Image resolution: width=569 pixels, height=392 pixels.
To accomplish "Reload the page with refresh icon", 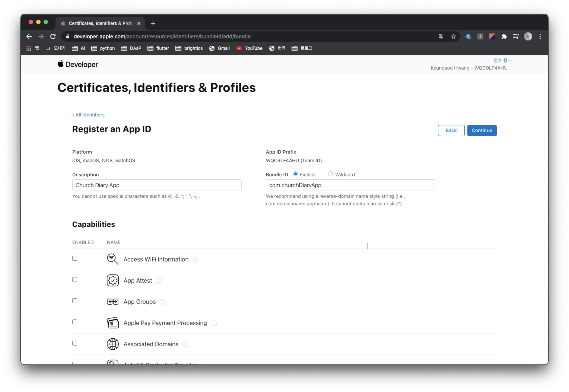I will click(x=53, y=37).
